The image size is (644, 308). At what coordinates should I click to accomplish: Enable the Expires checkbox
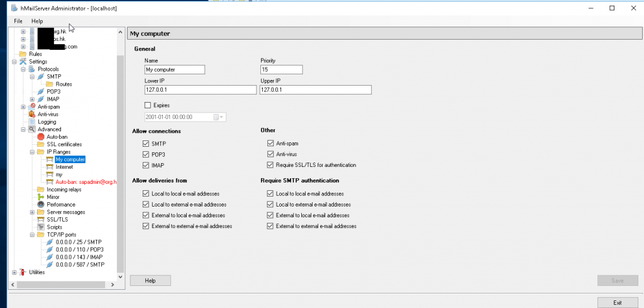coord(148,105)
